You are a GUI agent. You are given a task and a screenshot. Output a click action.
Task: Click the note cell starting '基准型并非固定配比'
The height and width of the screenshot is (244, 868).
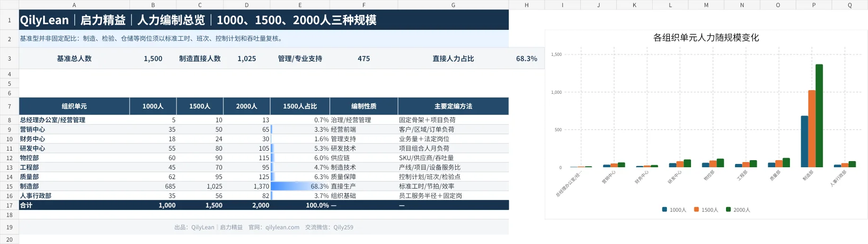pyautogui.click(x=264, y=39)
